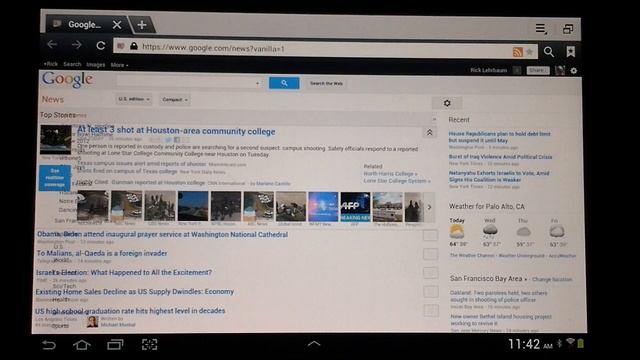This screenshot has width=640, height=360.
Task: Go forward with browser forward arrow
Action: [x=76, y=45]
